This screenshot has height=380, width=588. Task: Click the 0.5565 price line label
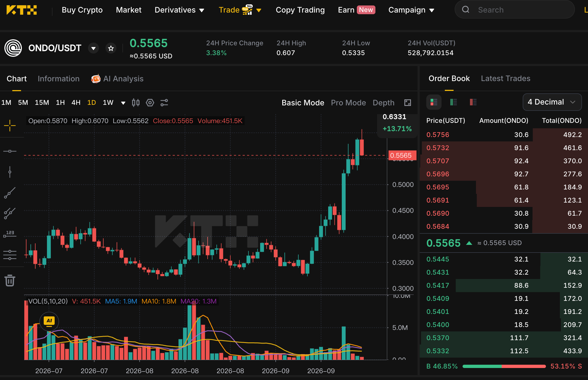(x=402, y=155)
